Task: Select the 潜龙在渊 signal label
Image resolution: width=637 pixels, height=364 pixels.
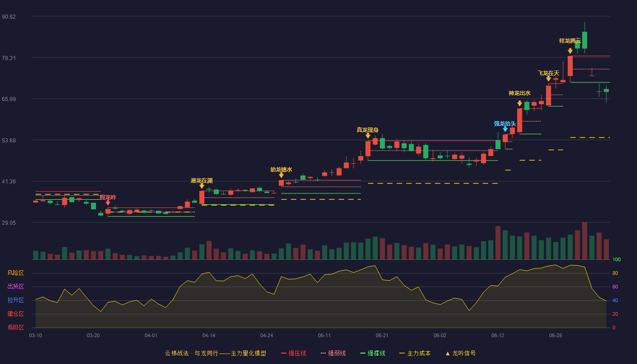Action: [202, 181]
